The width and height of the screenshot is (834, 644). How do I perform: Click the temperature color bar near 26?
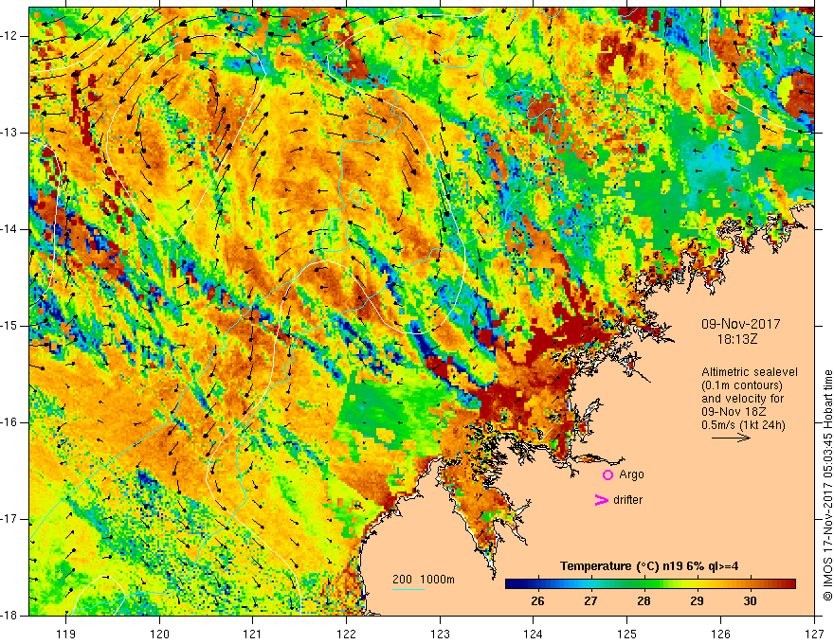point(537,584)
